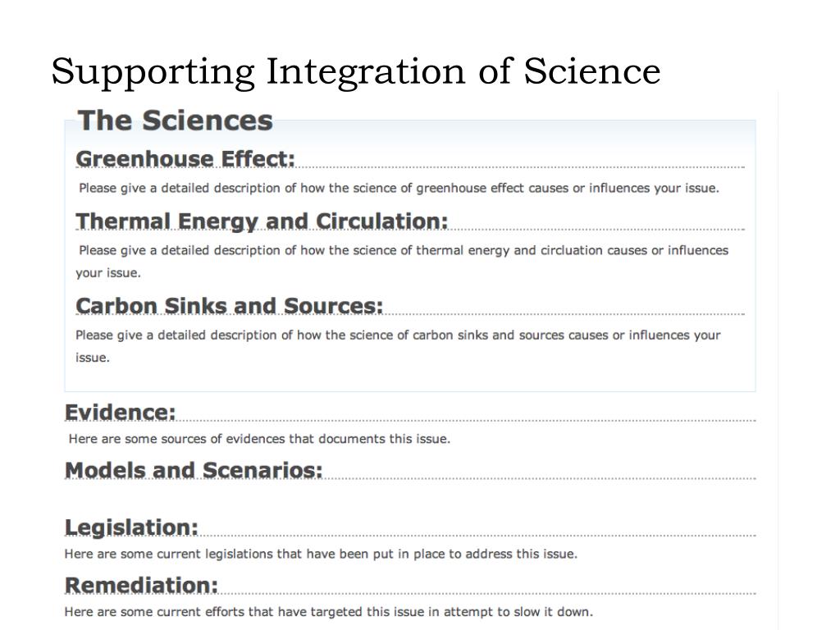Click the current efforts remediation text

tap(328, 612)
